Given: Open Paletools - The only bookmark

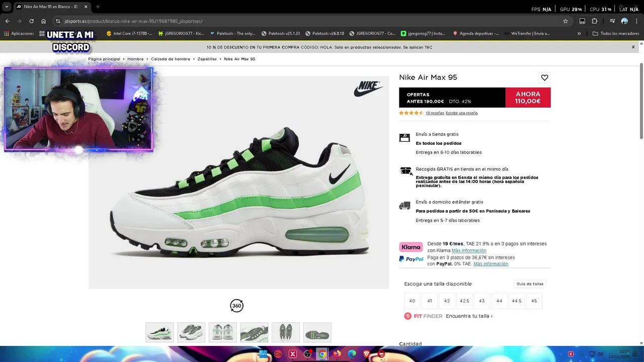Looking at the screenshot, I should (x=232, y=34).
